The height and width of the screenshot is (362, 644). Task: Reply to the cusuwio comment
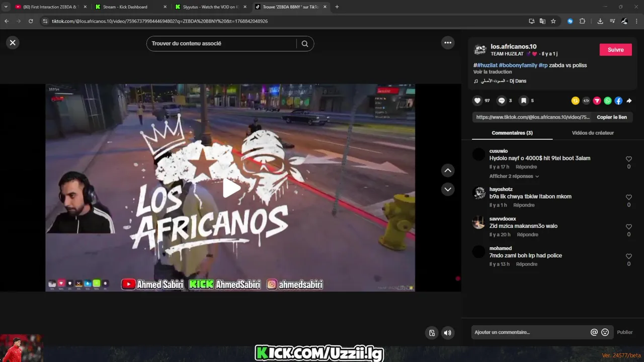point(526,167)
